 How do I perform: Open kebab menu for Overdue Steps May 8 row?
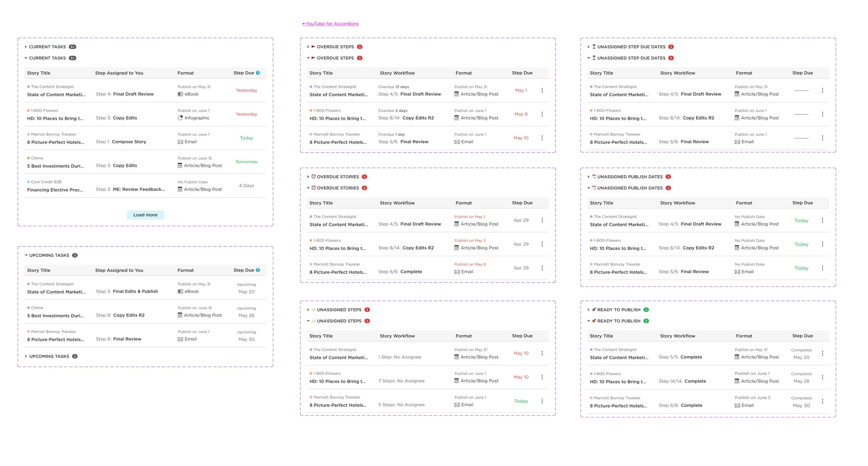[x=542, y=114]
